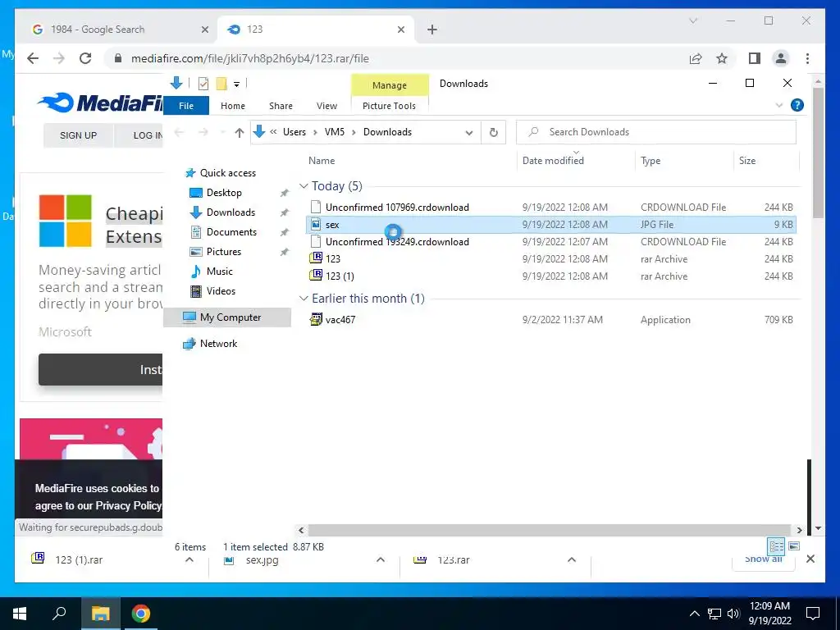Viewport: 840px width, 630px height.
Task: Open options arrow for 123.rar download
Action: [572, 559]
